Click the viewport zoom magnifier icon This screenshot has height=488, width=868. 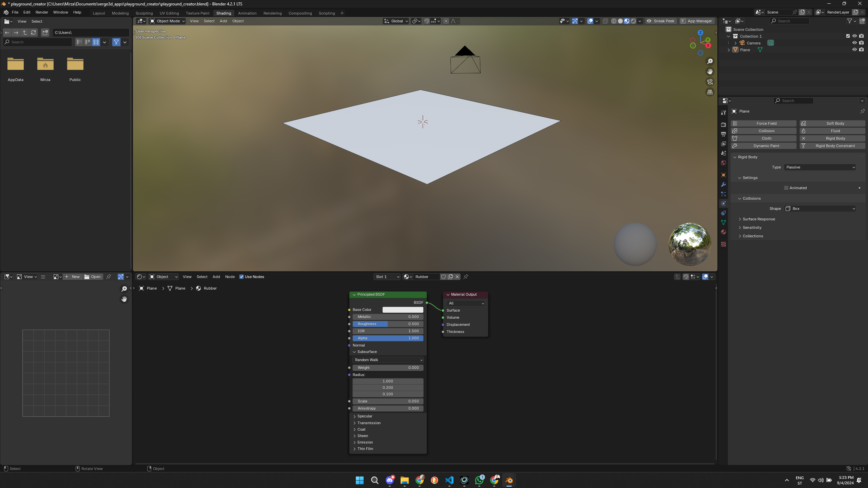coord(710,61)
